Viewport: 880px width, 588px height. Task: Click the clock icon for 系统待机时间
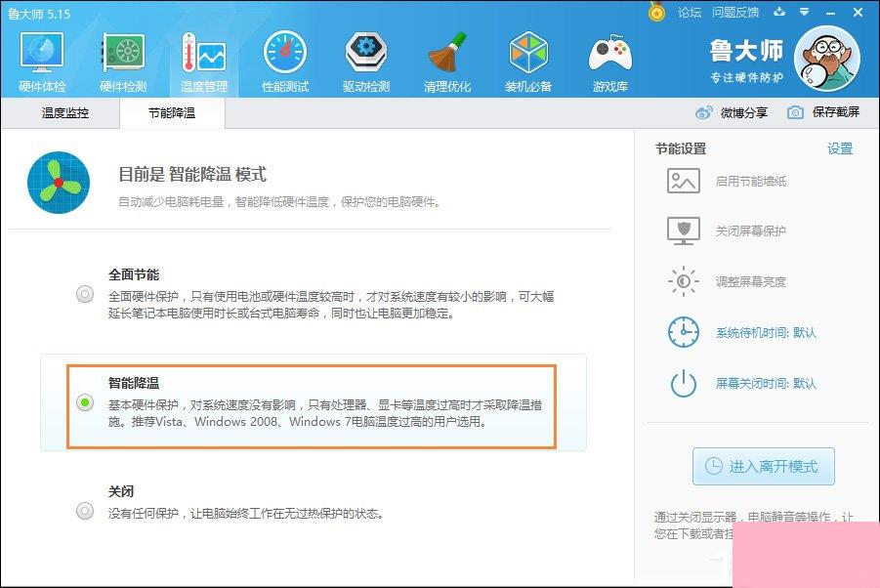pos(683,331)
